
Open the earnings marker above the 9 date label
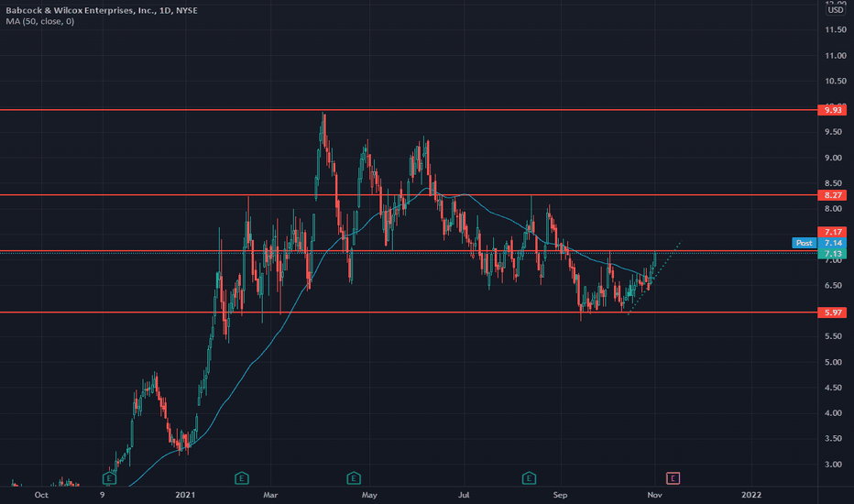click(109, 479)
